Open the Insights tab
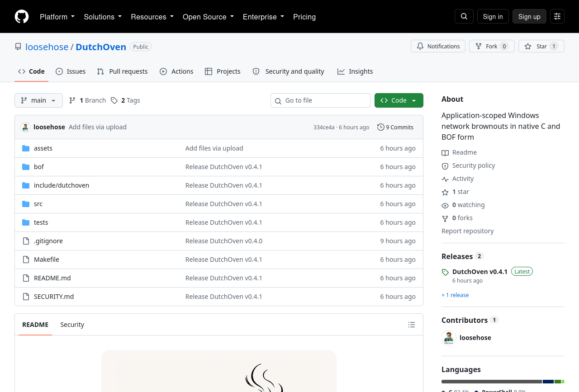Image resolution: width=579 pixels, height=392 pixels. 355,71
